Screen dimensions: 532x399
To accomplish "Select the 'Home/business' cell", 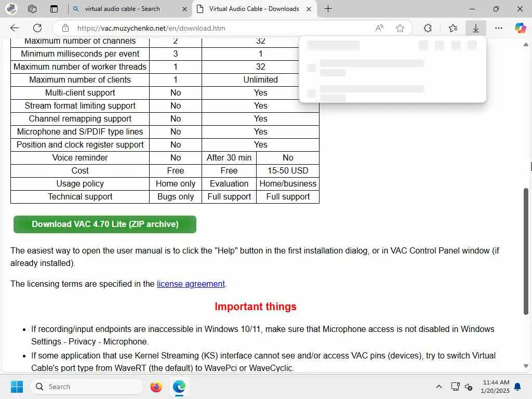I will 288,183.
